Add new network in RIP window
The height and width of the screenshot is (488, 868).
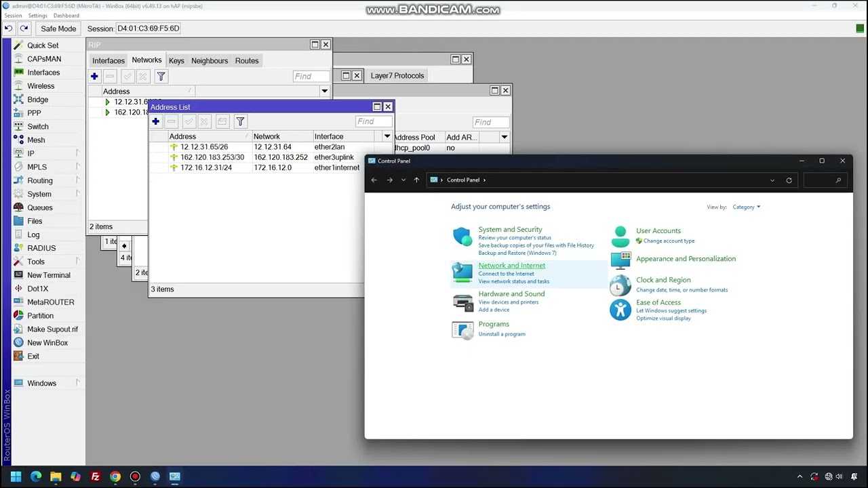94,76
